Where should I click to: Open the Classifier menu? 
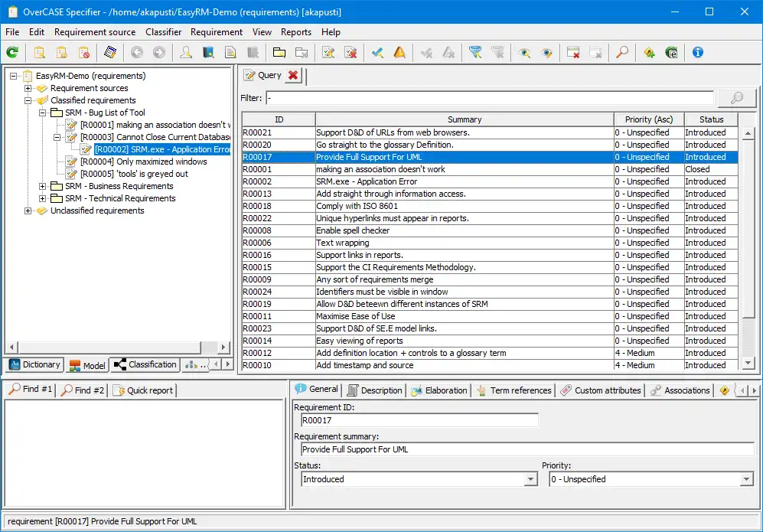coord(163,32)
